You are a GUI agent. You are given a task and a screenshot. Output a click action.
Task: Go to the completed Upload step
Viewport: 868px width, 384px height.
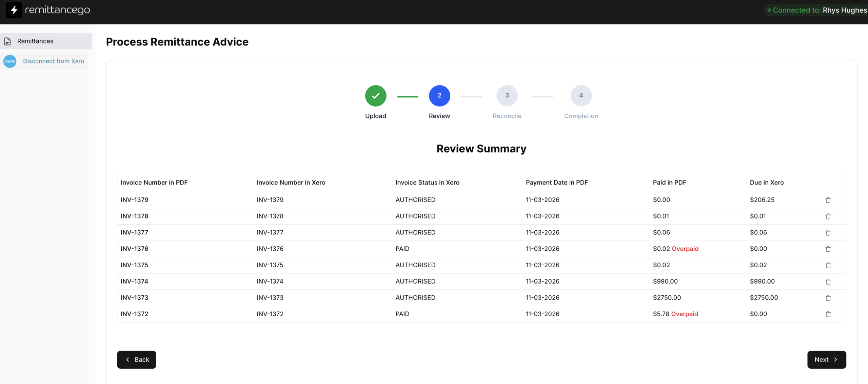click(375, 96)
